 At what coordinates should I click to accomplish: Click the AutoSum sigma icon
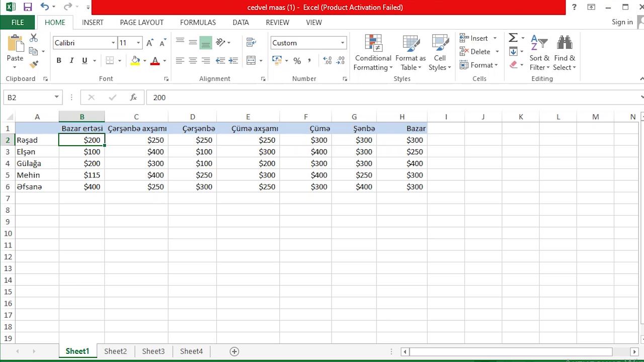tap(513, 38)
